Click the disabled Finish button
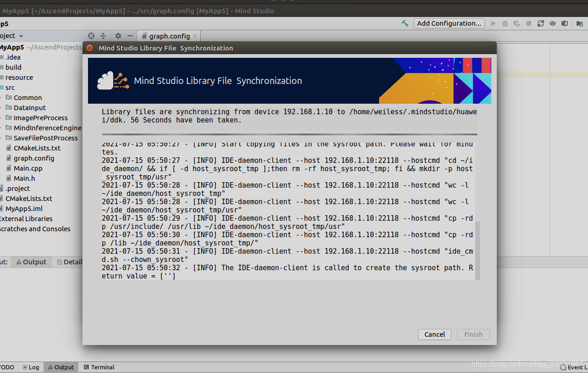Screen dimensions: 588x373 (x=473, y=334)
